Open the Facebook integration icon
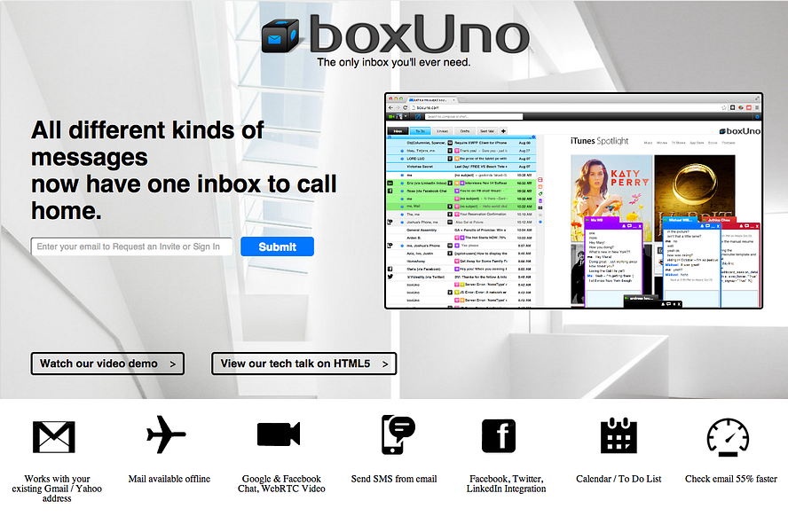The image size is (788, 532). click(499, 435)
